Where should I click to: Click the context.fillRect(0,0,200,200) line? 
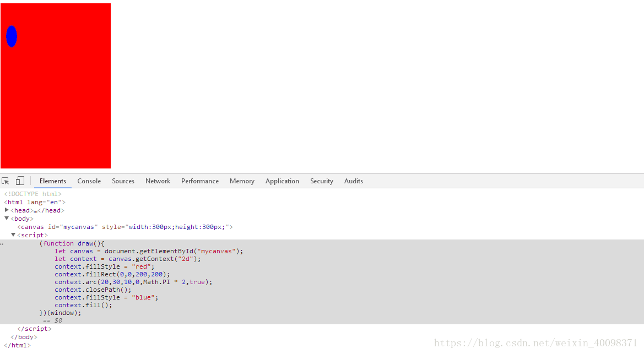112,274
